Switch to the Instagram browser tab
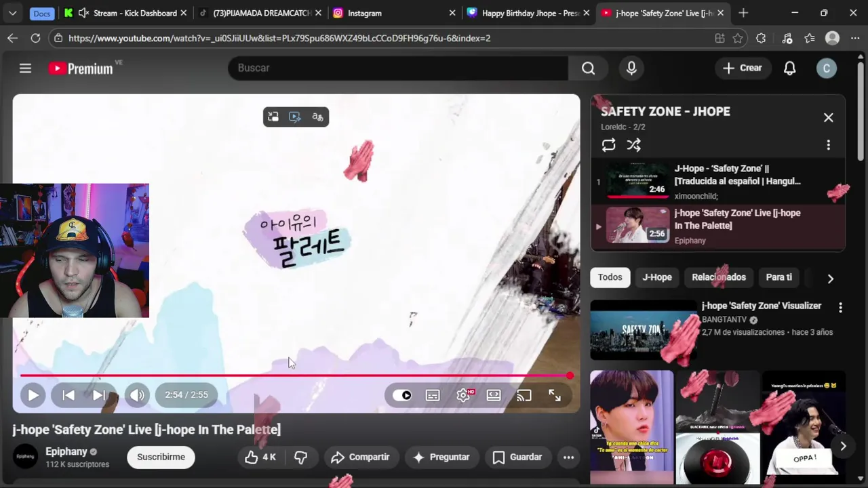Image resolution: width=868 pixels, height=488 pixels. click(395, 13)
